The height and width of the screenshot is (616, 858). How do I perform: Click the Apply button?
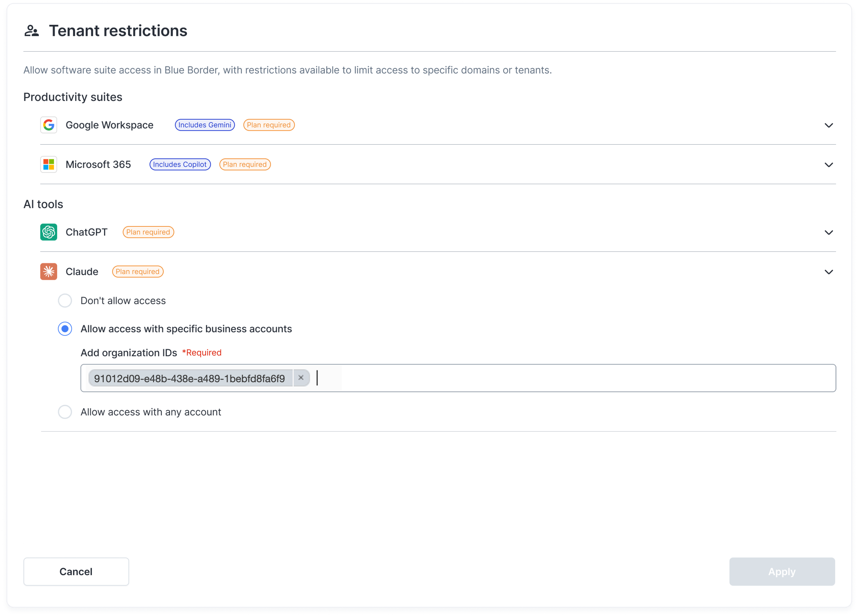[782, 571]
